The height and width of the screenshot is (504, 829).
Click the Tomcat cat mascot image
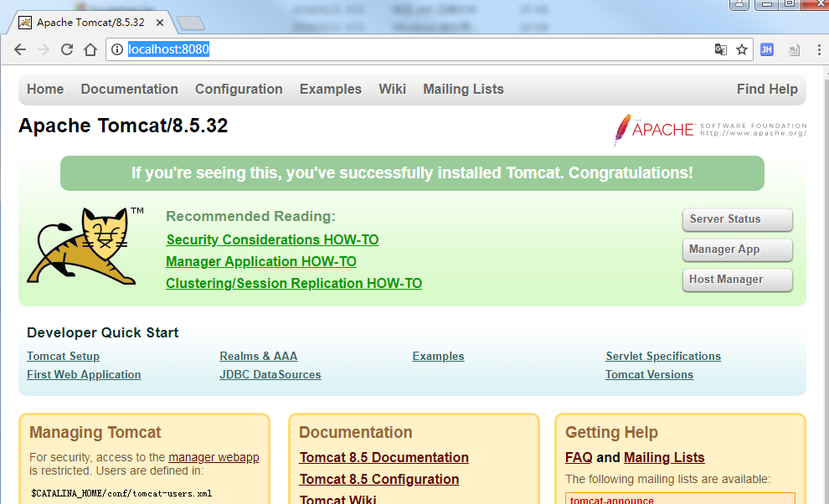(x=85, y=246)
